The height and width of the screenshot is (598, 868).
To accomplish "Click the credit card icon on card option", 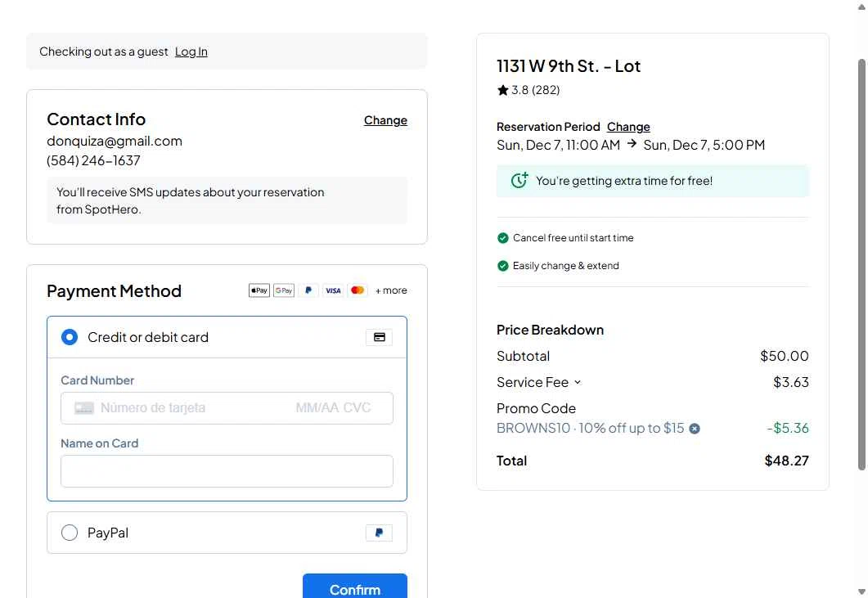I will [x=379, y=337].
